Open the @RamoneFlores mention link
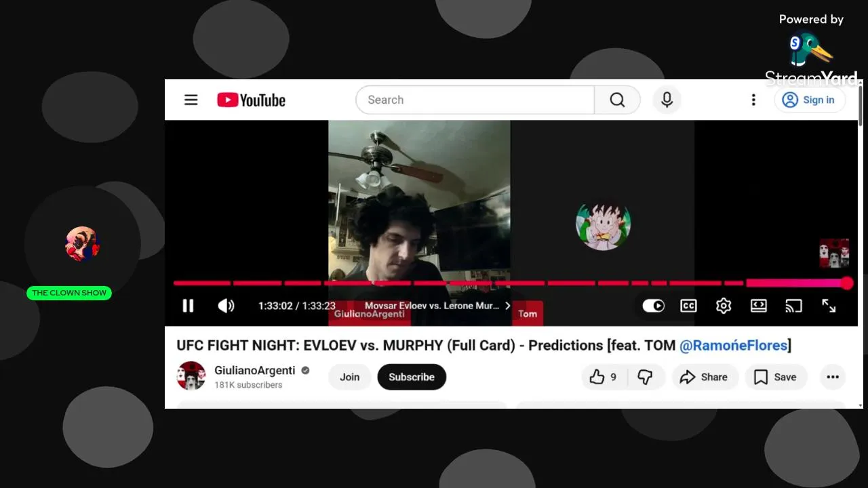Image resolution: width=868 pixels, height=488 pixels. [x=734, y=346]
